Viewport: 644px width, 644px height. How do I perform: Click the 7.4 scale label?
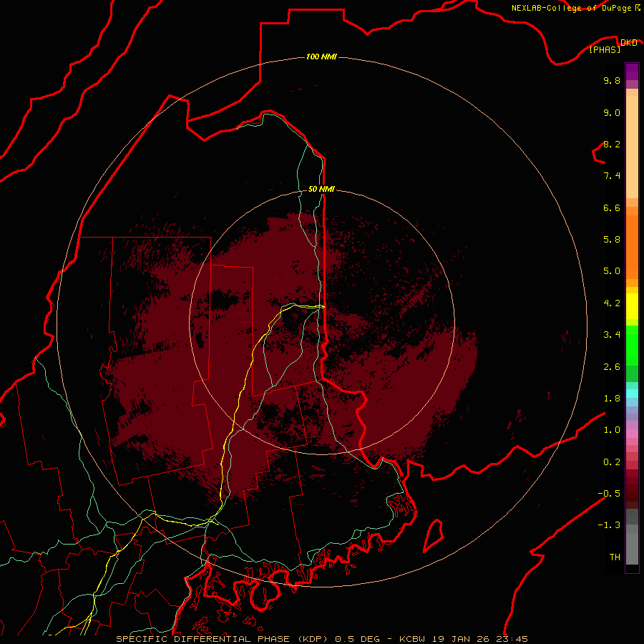click(x=612, y=176)
